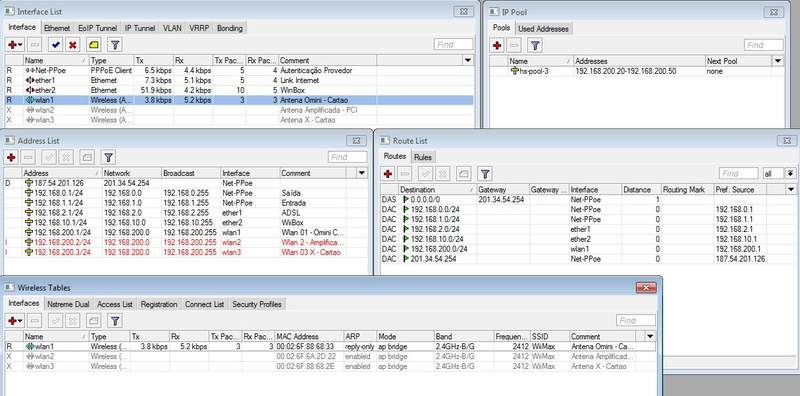
Task: Click enable checkmark icon in Address List
Action: (x=49, y=157)
